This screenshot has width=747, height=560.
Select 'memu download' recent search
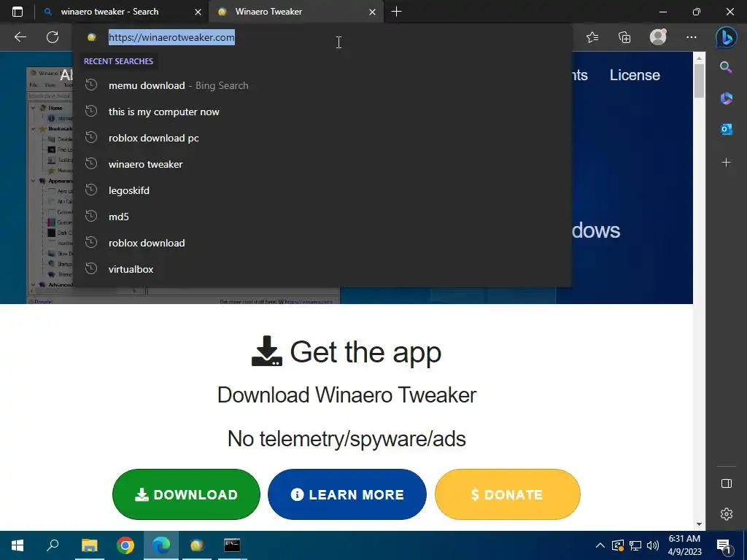(322, 86)
